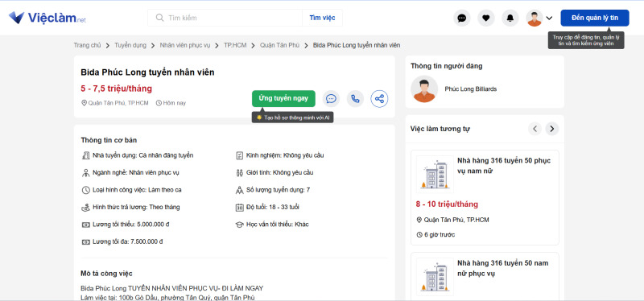Click thumbnail of the second Nhà hàng 316 card

(x=435, y=277)
